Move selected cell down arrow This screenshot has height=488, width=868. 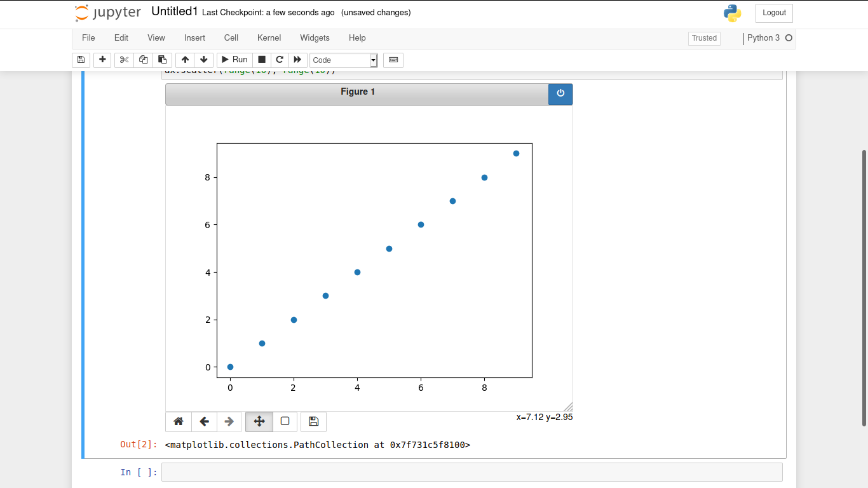click(x=203, y=60)
